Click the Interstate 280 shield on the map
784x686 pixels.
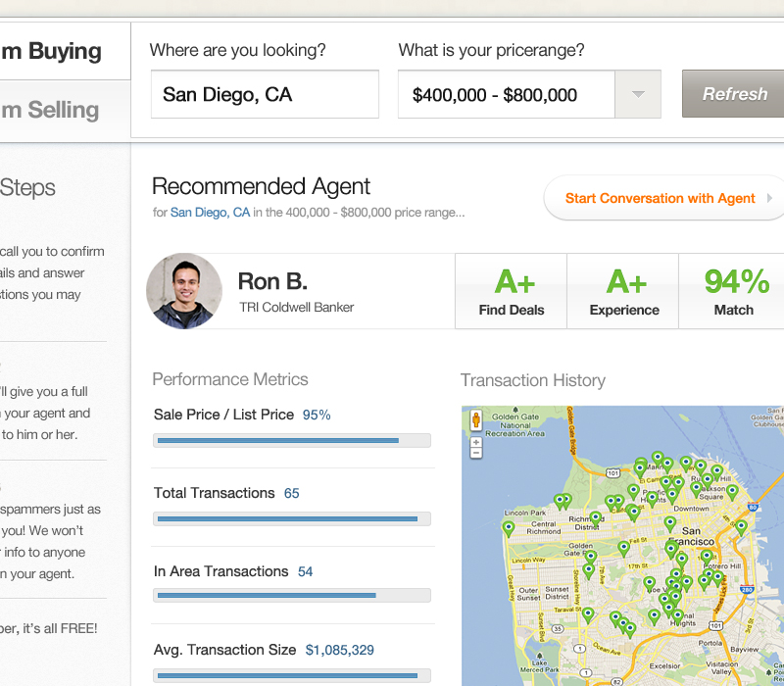click(747, 590)
